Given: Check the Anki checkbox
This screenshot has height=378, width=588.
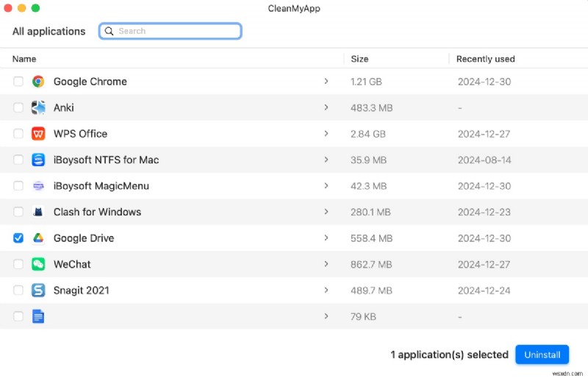Looking at the screenshot, I should coord(18,107).
